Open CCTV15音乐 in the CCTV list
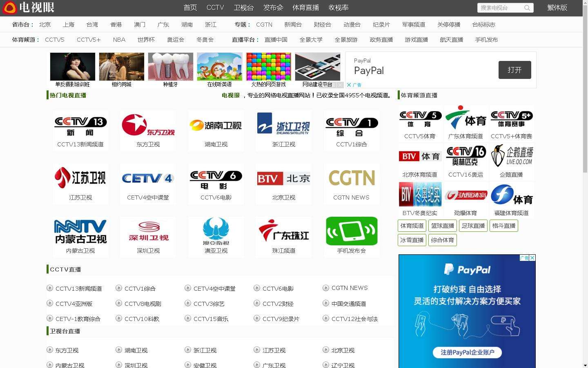 coord(211,319)
